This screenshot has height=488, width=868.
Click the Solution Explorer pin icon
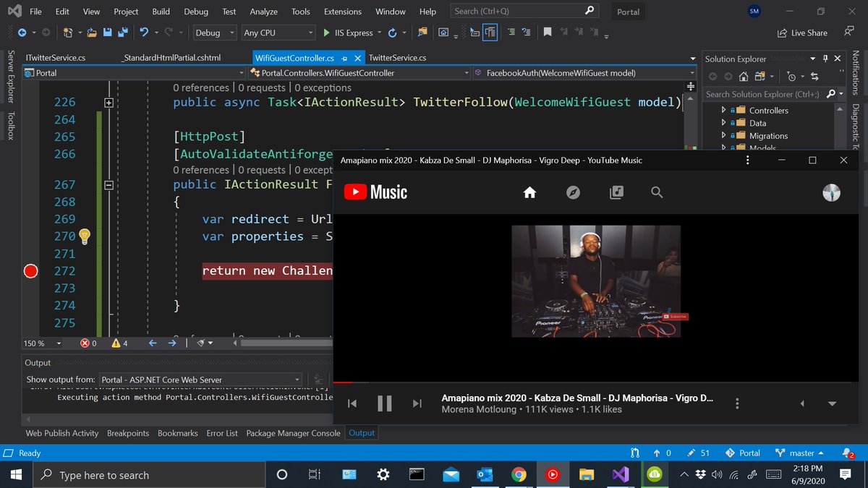coord(825,59)
